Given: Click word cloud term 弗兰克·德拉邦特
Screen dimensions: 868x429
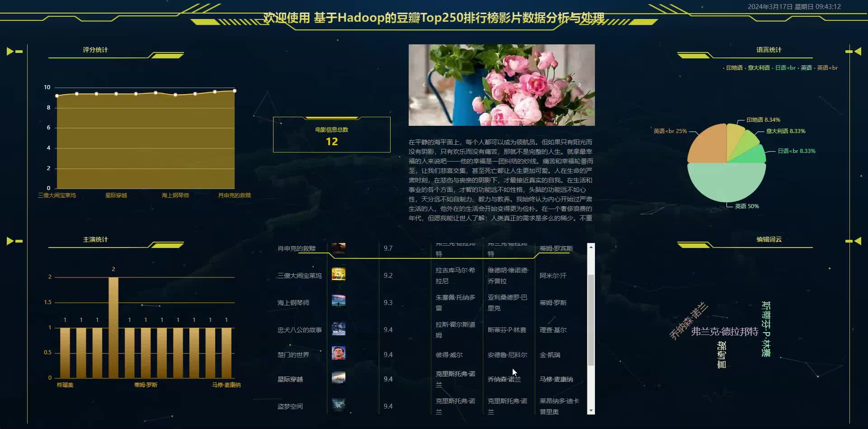Looking at the screenshot, I should [725, 332].
